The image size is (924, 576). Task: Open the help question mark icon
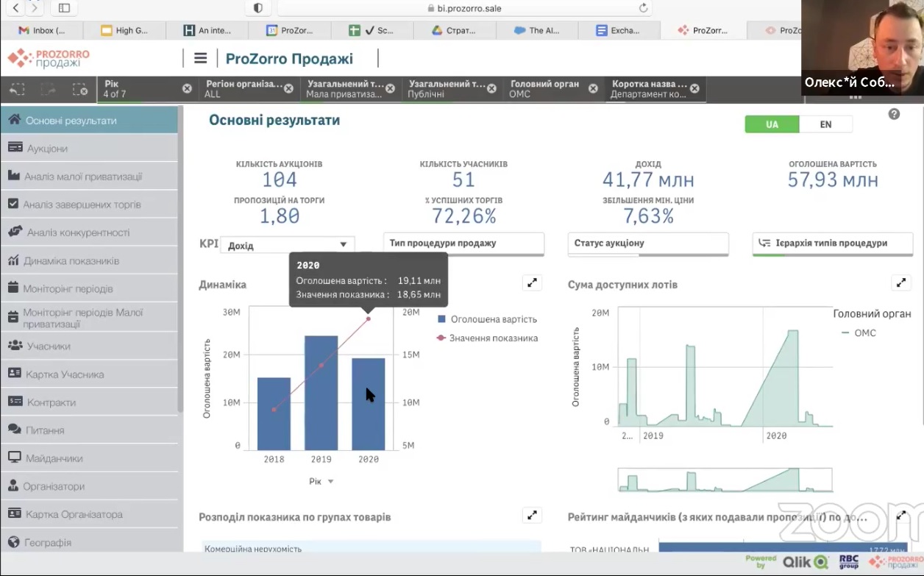pos(894,114)
